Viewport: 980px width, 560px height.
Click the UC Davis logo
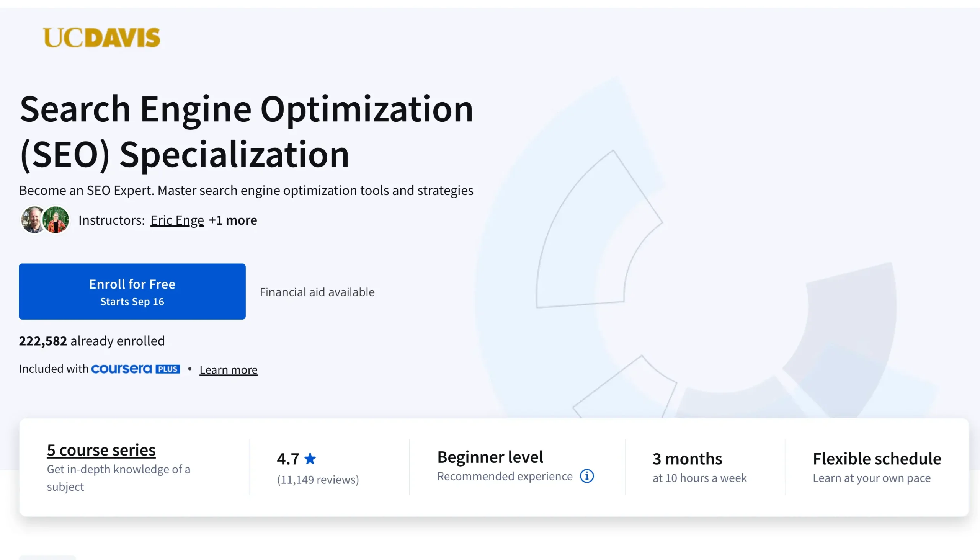(x=101, y=38)
